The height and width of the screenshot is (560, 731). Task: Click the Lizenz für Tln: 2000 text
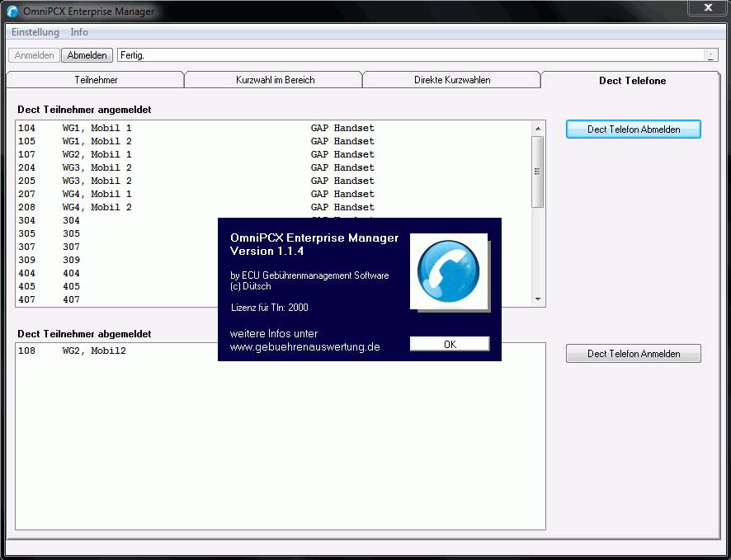(270, 308)
